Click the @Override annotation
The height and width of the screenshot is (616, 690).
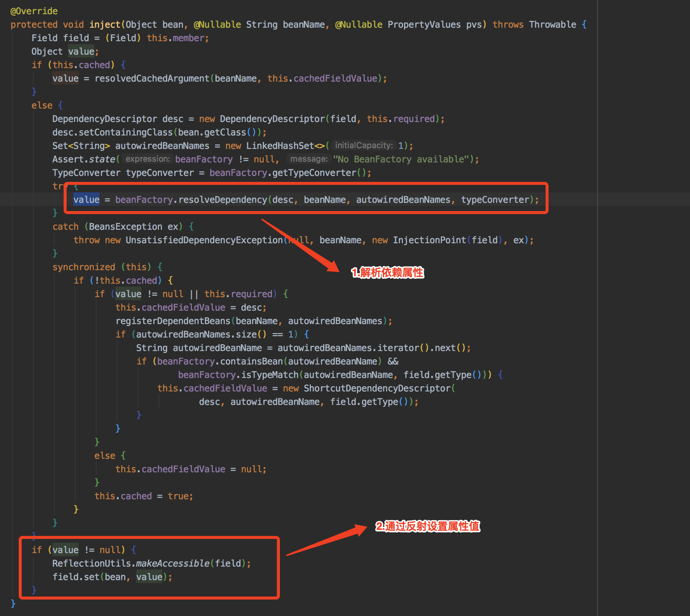coord(34,11)
